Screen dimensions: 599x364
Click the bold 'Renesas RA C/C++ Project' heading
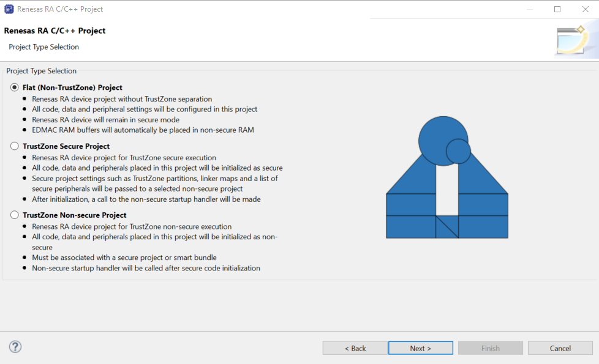point(55,31)
